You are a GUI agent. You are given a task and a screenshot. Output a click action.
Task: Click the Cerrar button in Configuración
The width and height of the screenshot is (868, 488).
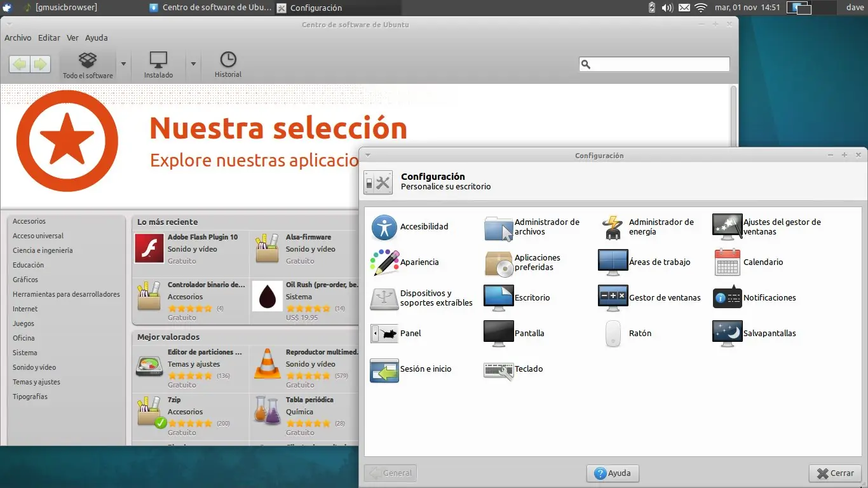coord(835,473)
